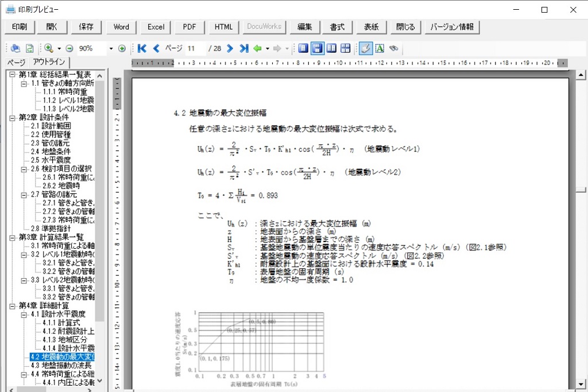Export to Word

point(121,27)
